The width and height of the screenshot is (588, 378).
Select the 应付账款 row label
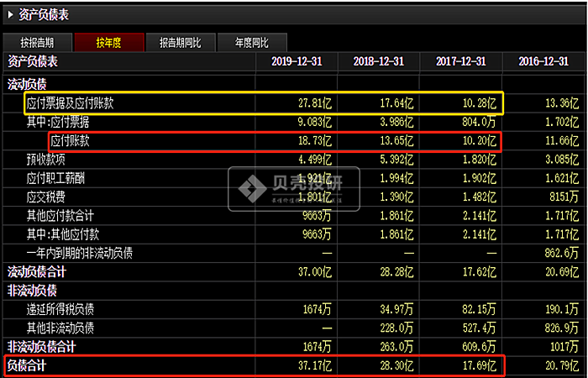click(70, 141)
